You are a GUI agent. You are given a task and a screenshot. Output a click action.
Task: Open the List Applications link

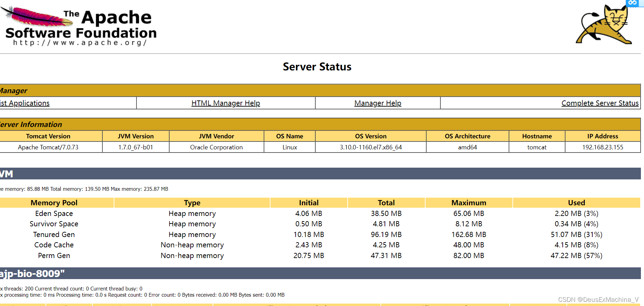25,103
